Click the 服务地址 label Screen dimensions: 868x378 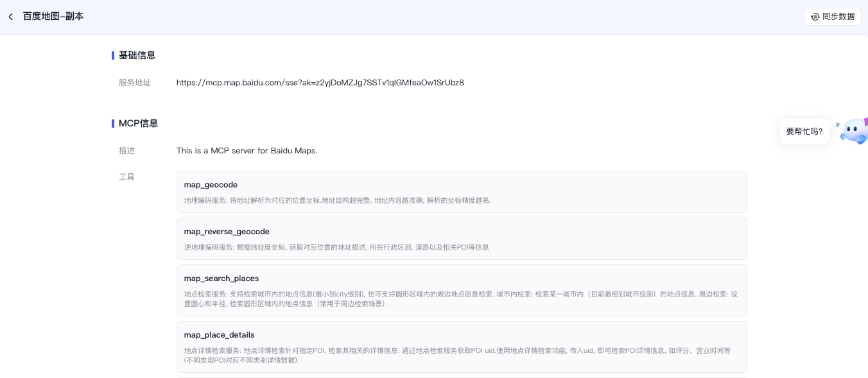click(x=135, y=83)
